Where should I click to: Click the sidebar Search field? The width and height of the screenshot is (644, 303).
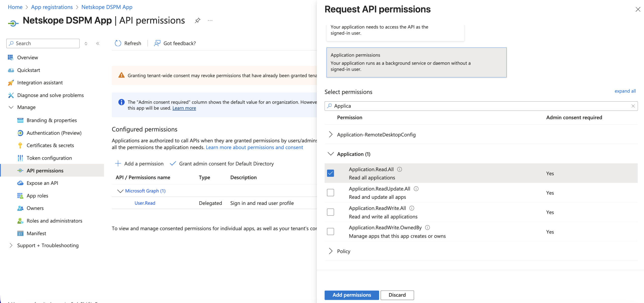[43, 43]
